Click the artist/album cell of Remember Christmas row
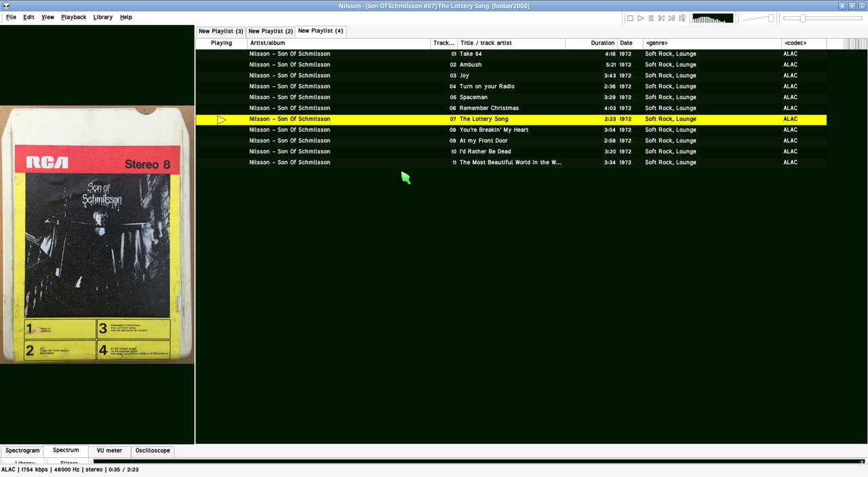The height and width of the screenshot is (477, 868). (290, 109)
